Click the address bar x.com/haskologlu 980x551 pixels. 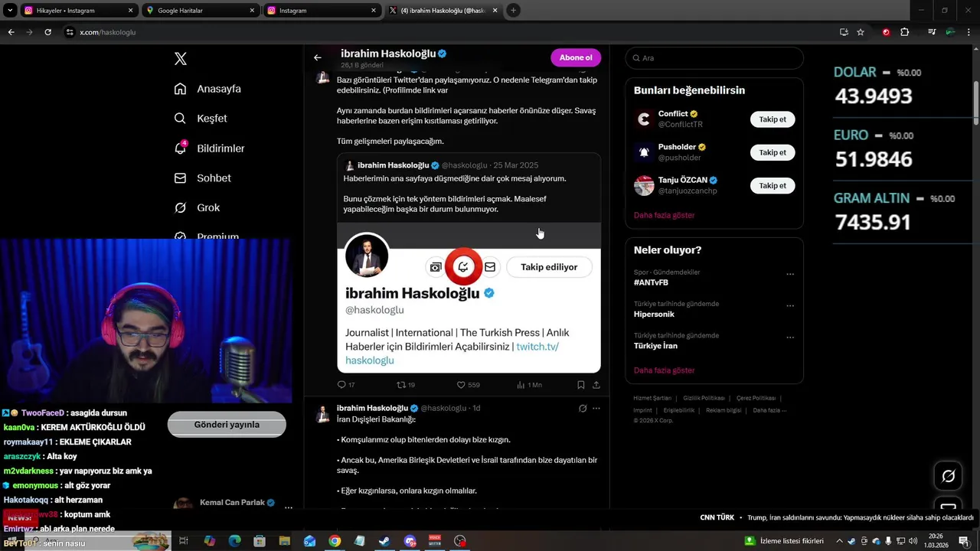[x=459, y=32]
